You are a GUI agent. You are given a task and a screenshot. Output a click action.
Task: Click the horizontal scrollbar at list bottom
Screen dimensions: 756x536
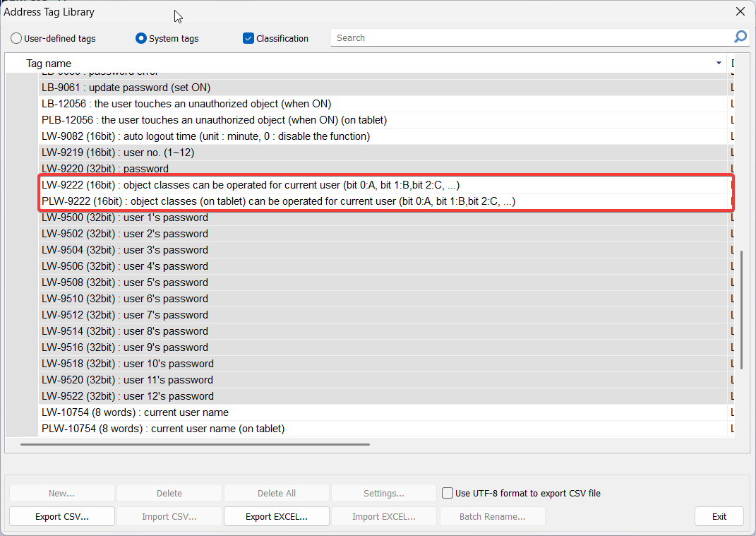tap(195, 444)
